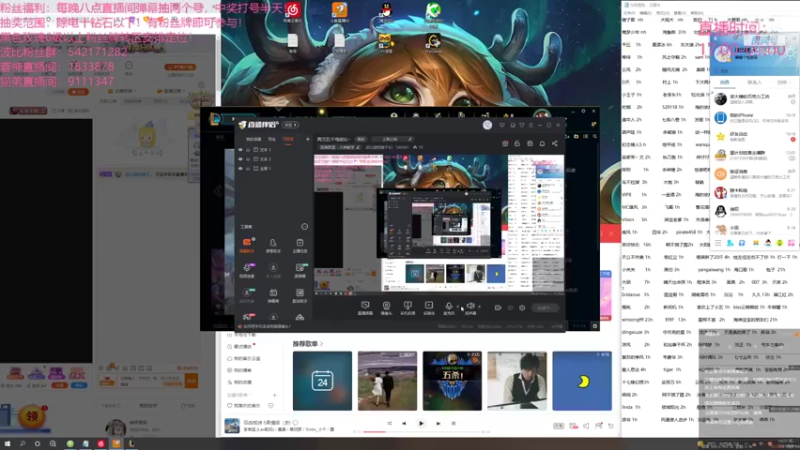800x450 pixels.
Task: Toggle visibility of full-screen source layer
Action: click(x=240, y=168)
